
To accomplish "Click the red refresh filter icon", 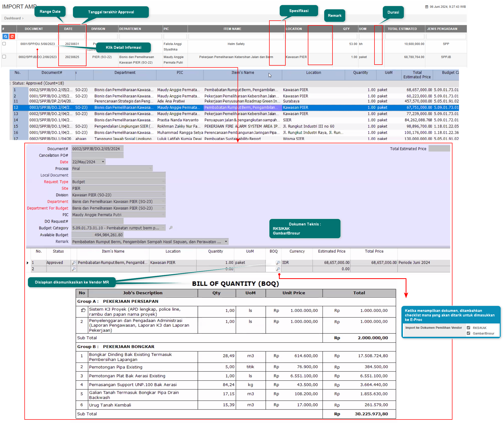I will 12,36.
